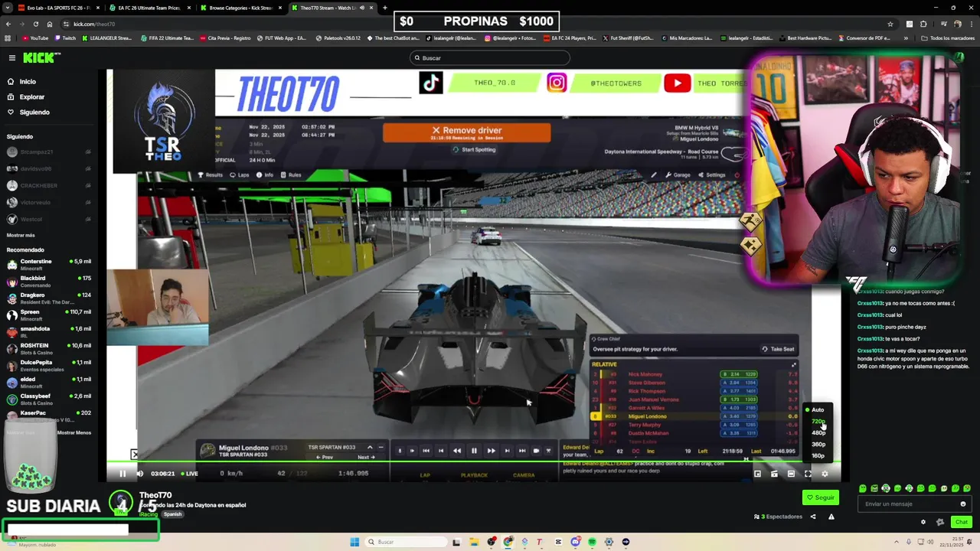Follow channel with Seguir button
980x551 pixels.
(820, 497)
